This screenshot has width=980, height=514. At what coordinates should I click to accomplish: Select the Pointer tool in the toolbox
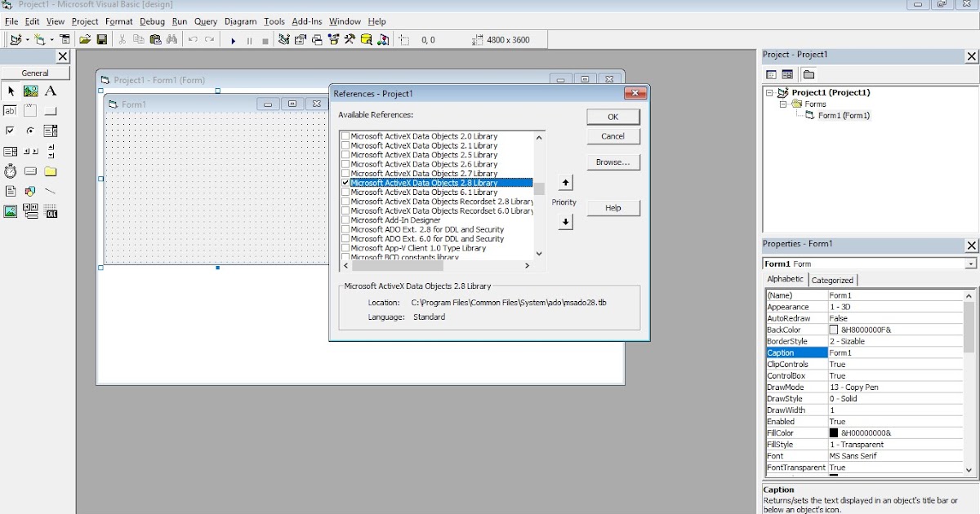(11, 91)
